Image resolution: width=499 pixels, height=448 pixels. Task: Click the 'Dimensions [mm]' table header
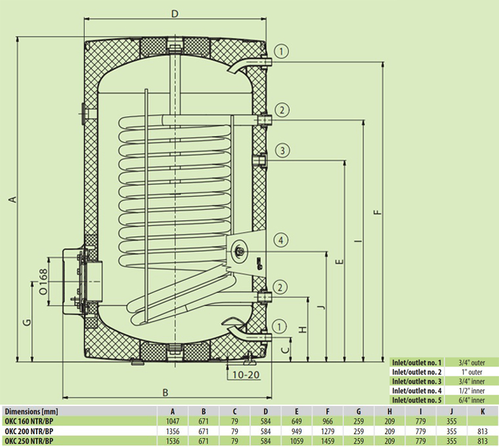coord(32,411)
